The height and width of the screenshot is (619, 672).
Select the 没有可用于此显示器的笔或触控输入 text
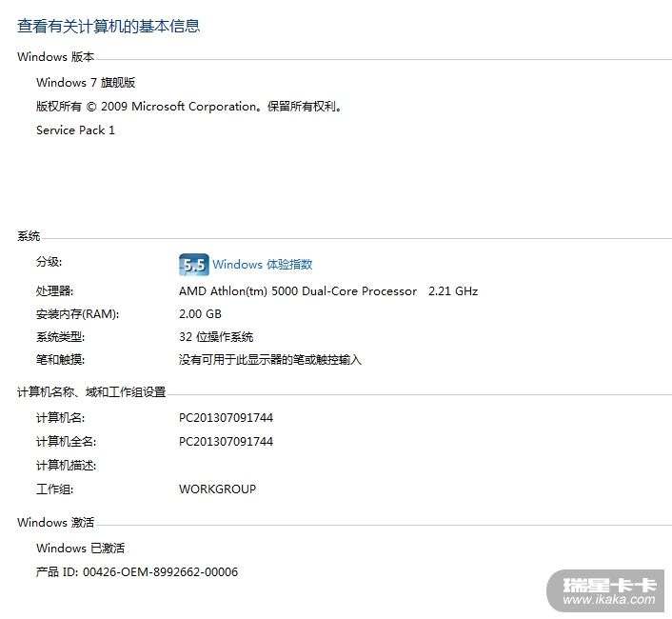tap(270, 360)
